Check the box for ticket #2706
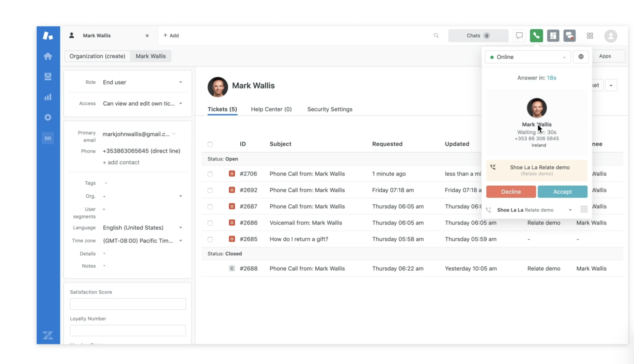The width and height of the screenshot is (634, 364). click(x=210, y=174)
